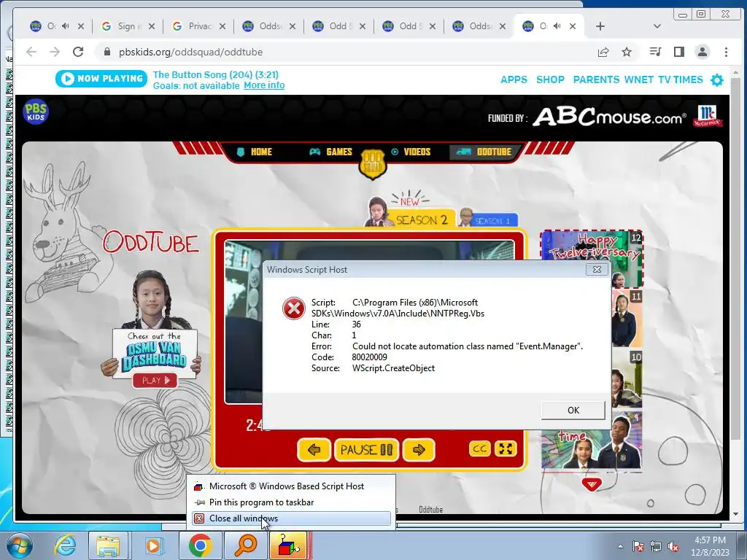Open Internet Explorer from taskbar

pyautogui.click(x=65, y=545)
